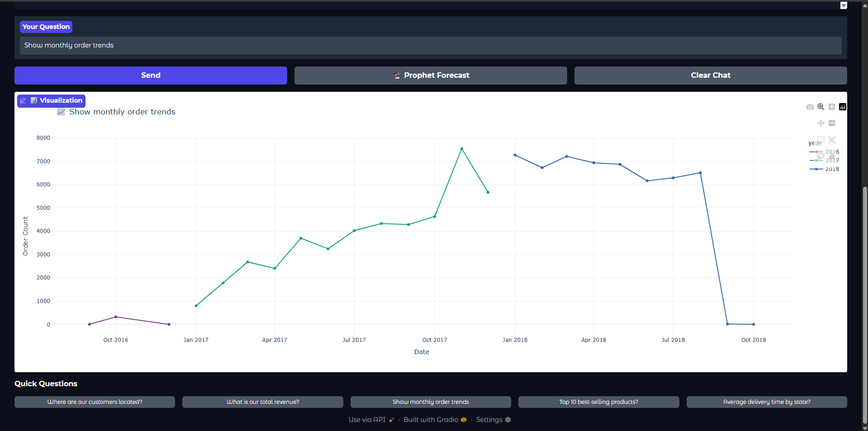
Task: Activate the Plotly zoom magnifier tool
Action: [821, 107]
